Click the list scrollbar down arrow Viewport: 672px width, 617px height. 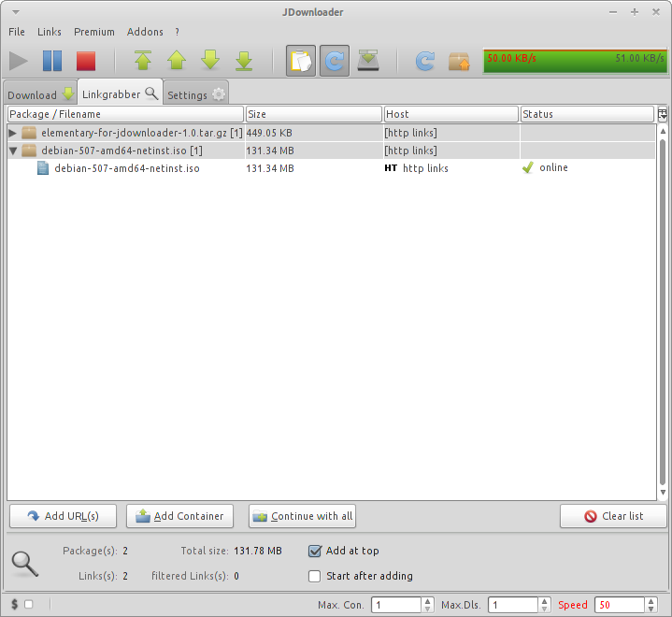pyautogui.click(x=663, y=493)
